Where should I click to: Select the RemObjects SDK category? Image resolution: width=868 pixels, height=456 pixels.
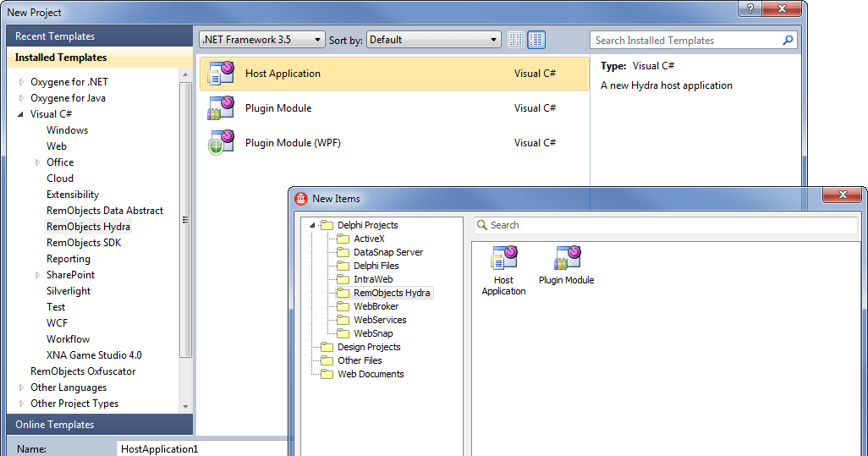(x=84, y=243)
